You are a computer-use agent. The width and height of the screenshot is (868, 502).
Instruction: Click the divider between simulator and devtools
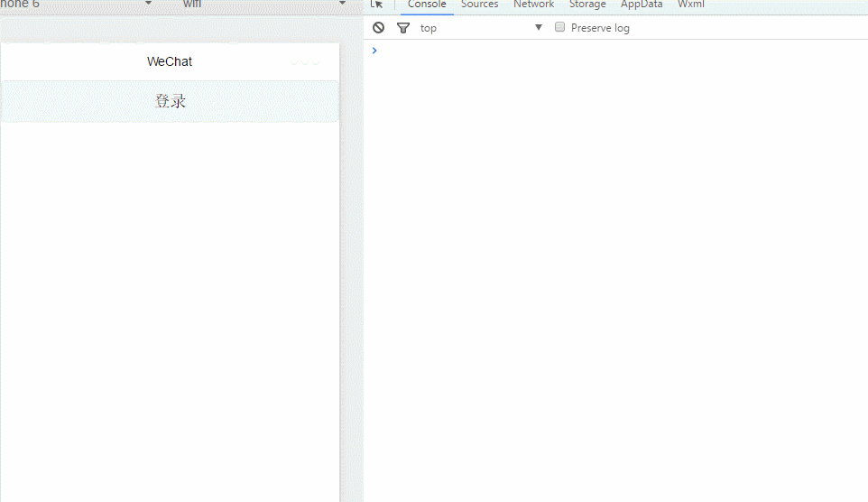pos(352,271)
